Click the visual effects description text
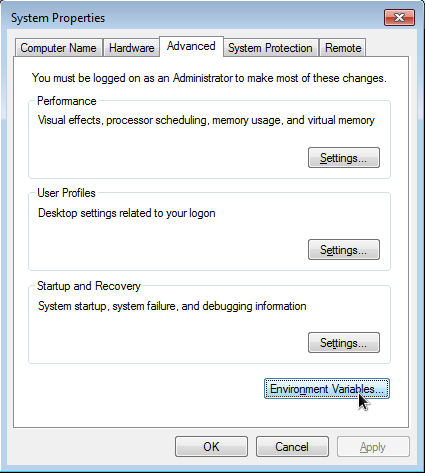425x473 pixels. pyautogui.click(x=206, y=120)
